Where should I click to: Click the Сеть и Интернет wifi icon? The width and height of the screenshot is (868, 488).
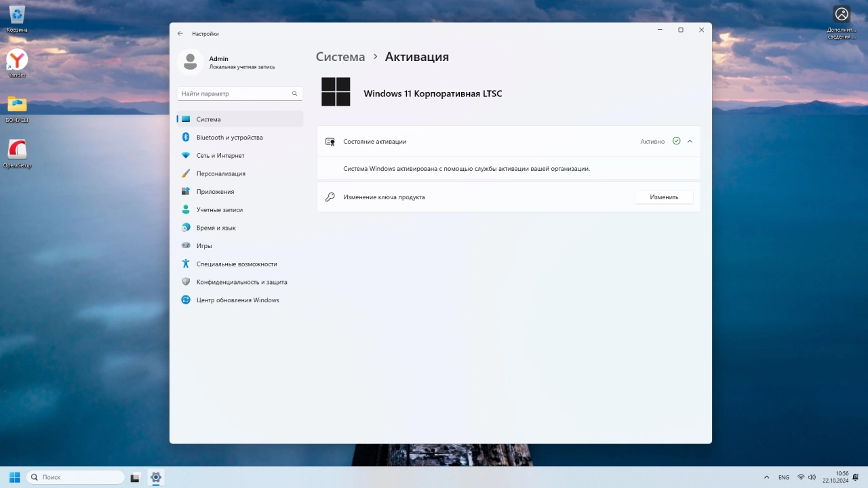coord(186,155)
